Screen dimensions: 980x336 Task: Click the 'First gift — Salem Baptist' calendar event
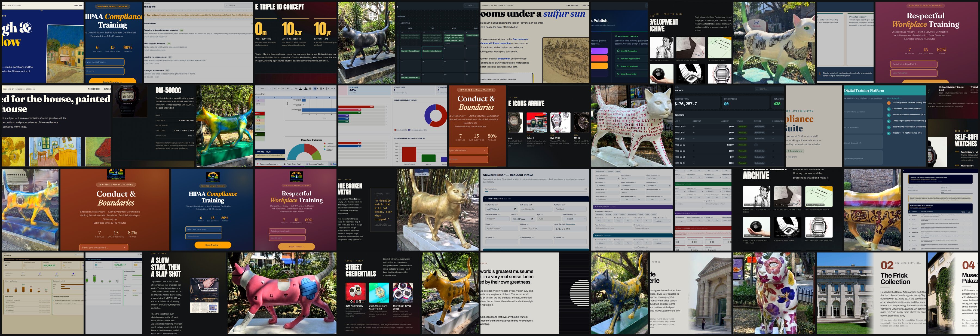coord(432,51)
